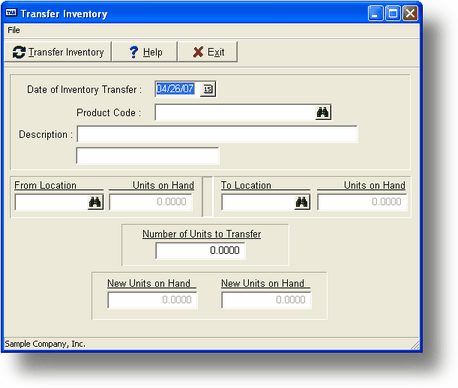Click the Transfer Inventory toolbar button
This screenshot has width=458, height=388.
[x=58, y=52]
